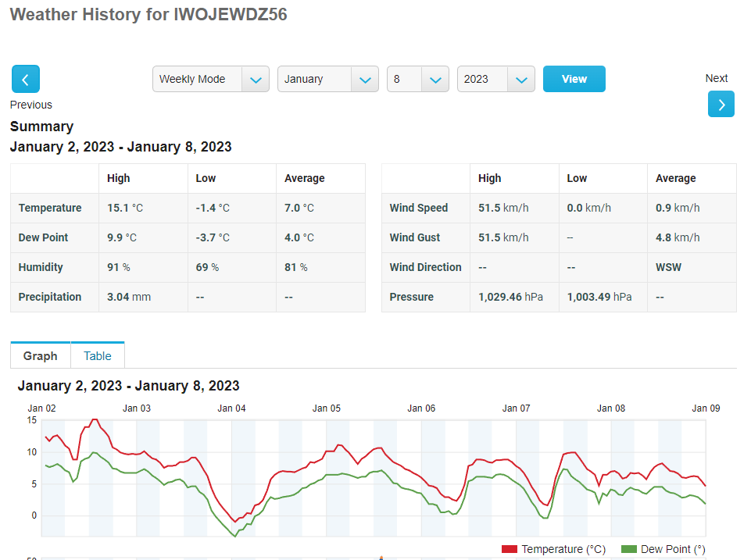Click the Previous week arrow button
The height and width of the screenshot is (560, 751).
click(x=25, y=80)
